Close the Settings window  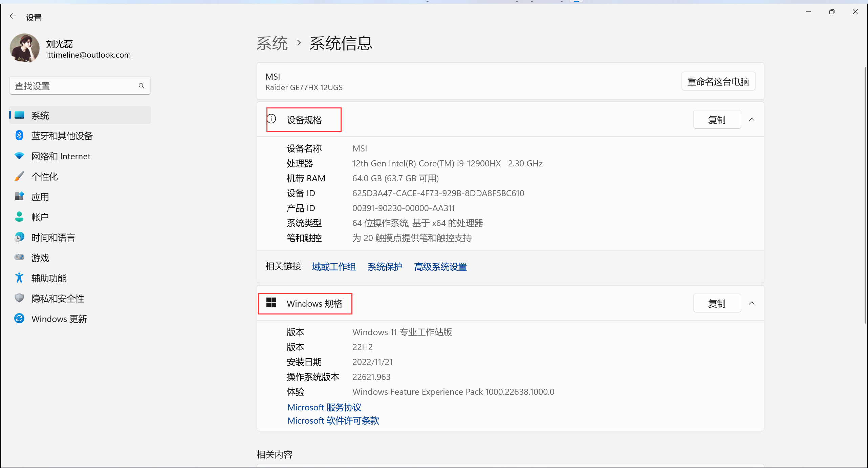tap(855, 12)
